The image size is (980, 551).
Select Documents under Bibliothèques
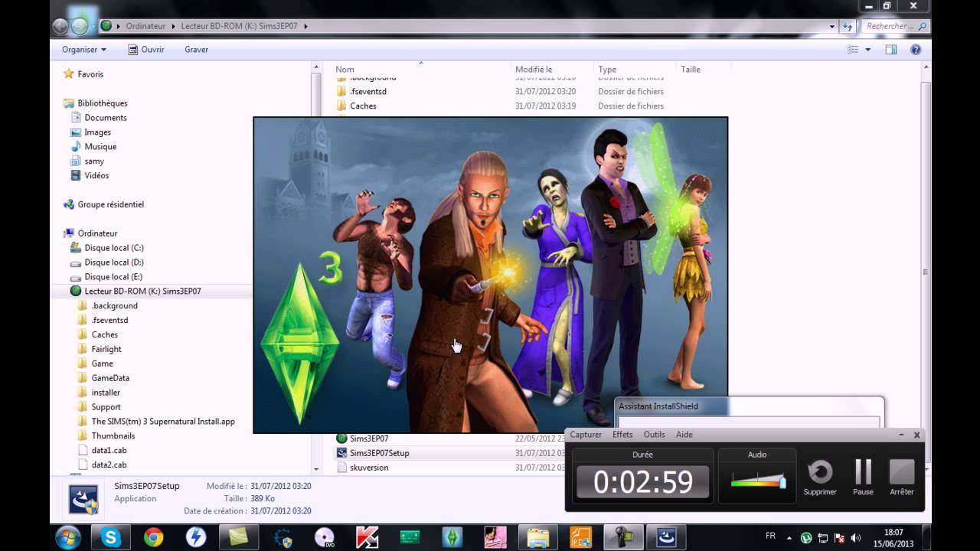tap(106, 118)
